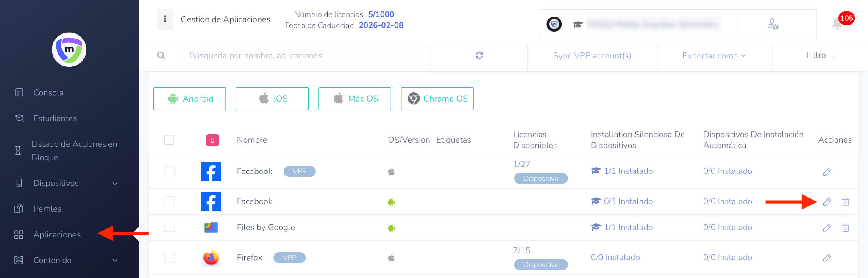Tick the Firefox row checkbox
The height and width of the screenshot is (278, 868).
click(170, 258)
